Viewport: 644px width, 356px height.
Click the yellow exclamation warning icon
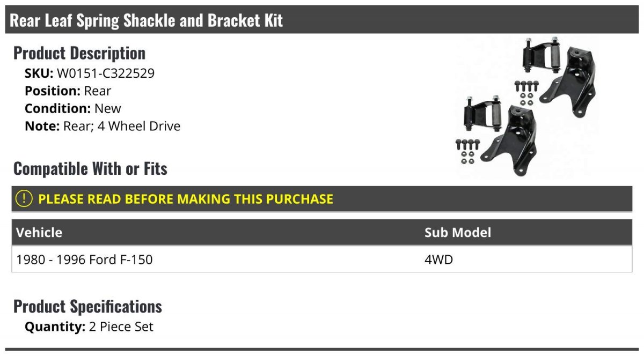coord(24,199)
